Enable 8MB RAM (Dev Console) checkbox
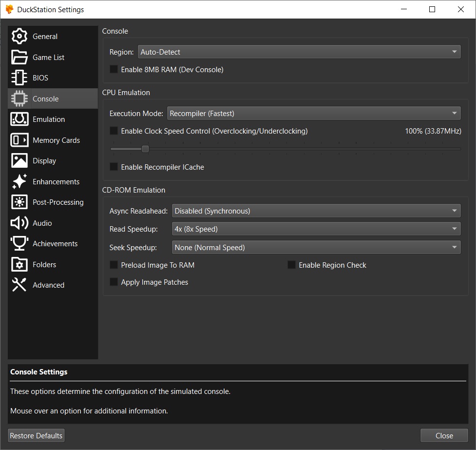This screenshot has width=476, height=450. pyautogui.click(x=114, y=69)
